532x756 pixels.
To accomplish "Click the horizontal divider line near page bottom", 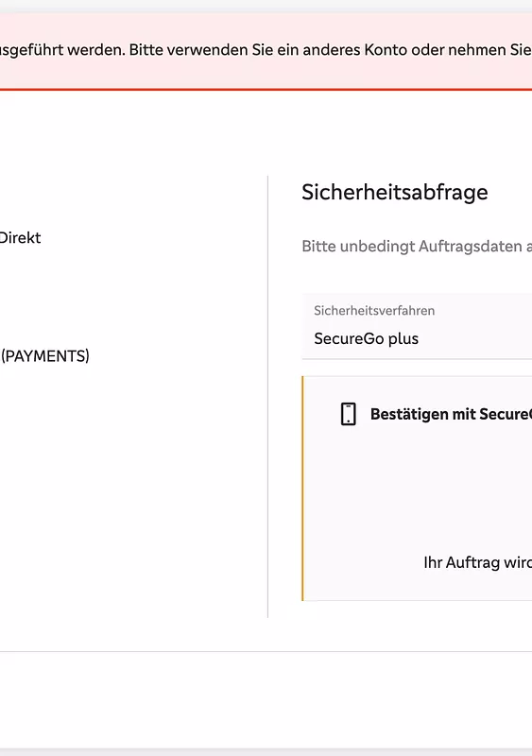I will pos(266,652).
